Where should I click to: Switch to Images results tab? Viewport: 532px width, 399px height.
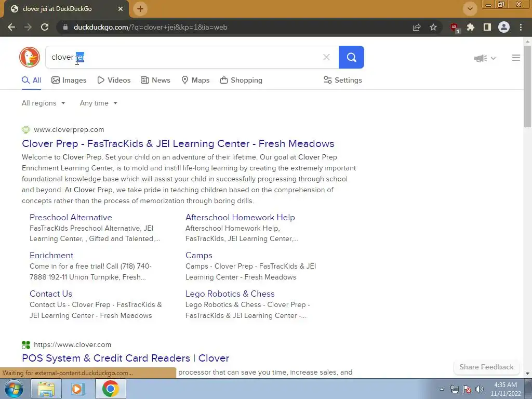[x=69, y=81]
